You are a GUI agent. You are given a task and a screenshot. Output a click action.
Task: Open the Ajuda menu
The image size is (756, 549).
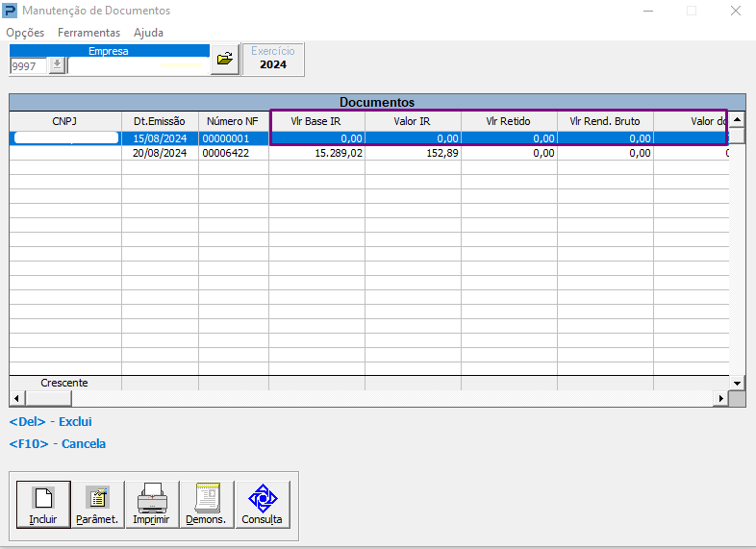click(x=148, y=33)
